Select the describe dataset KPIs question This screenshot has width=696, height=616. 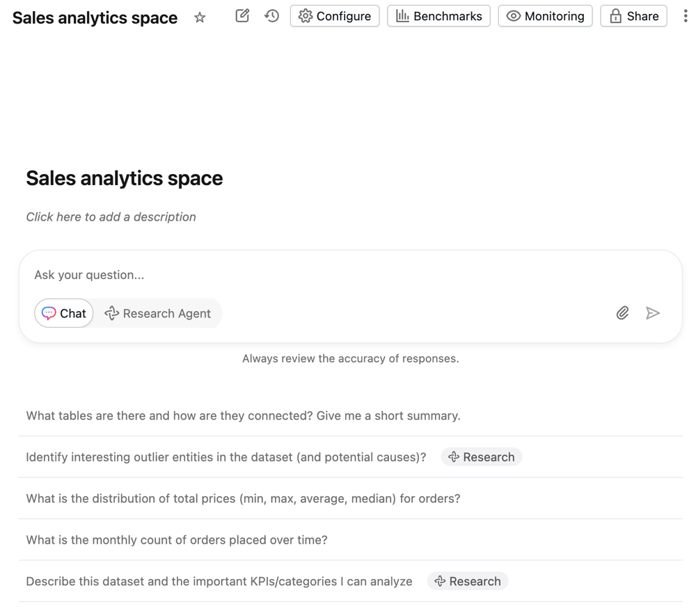(219, 581)
